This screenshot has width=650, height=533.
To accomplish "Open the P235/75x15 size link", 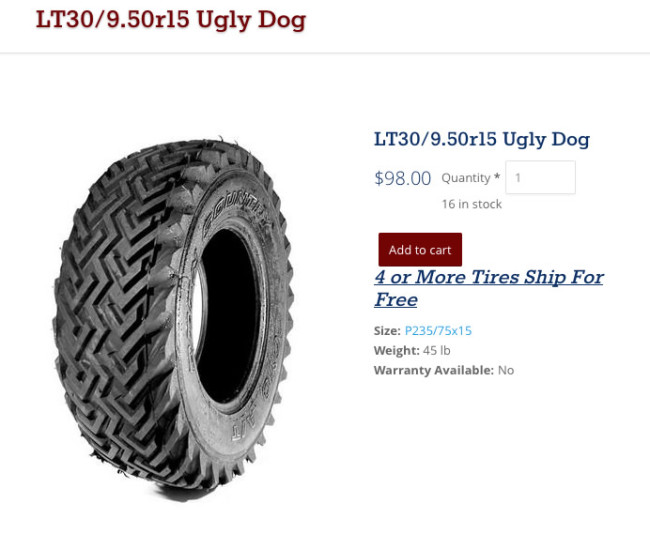I will (x=438, y=331).
